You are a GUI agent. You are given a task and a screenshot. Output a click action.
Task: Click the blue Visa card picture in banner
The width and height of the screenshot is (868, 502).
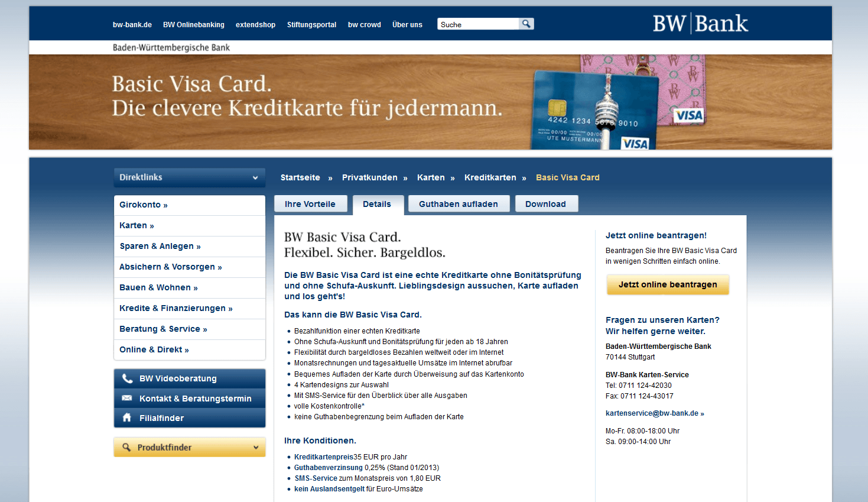tap(594, 111)
